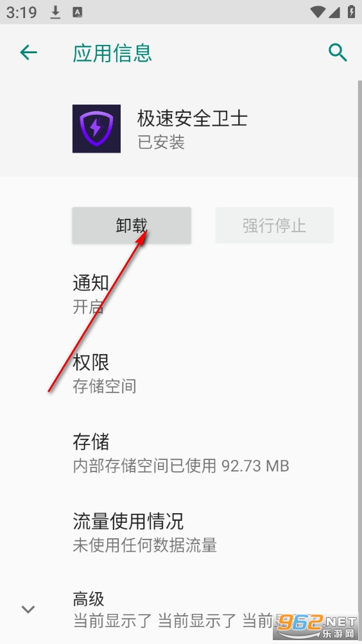The image size is (362, 644).
Task: Tap the 3:19 clock in status bar
Action: tap(22, 12)
